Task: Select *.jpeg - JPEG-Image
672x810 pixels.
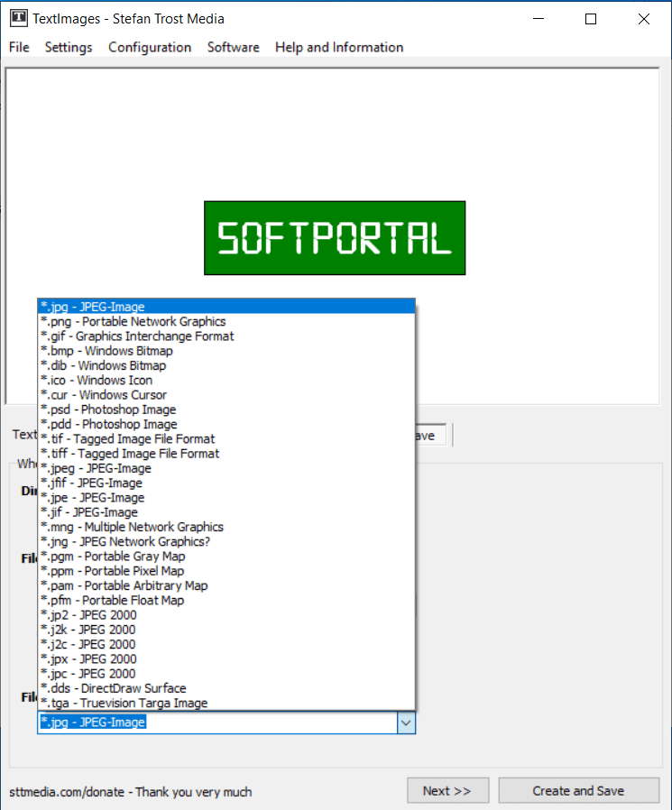Action: (x=226, y=468)
